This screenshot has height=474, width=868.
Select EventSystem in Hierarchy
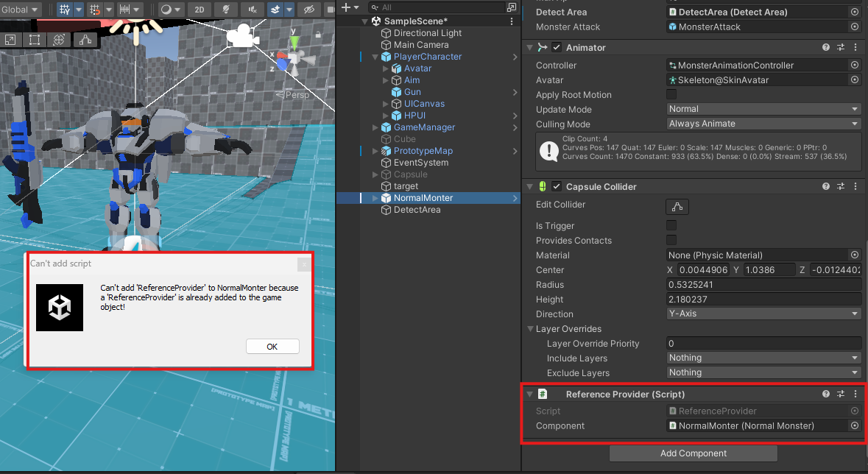[420, 163]
